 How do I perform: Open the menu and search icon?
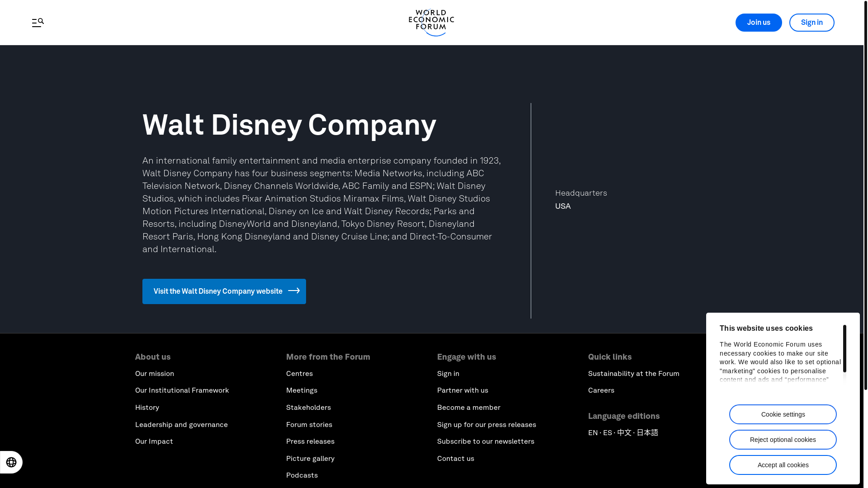38,23
